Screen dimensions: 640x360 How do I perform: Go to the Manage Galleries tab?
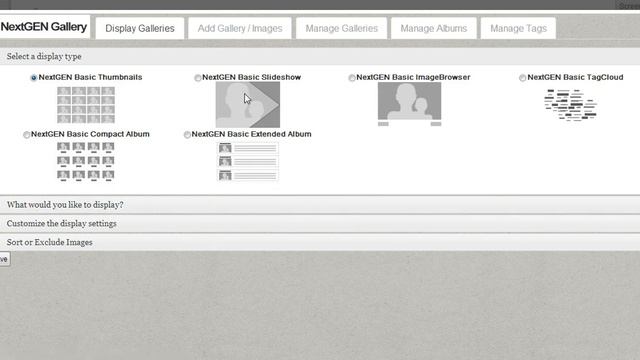pos(342,28)
